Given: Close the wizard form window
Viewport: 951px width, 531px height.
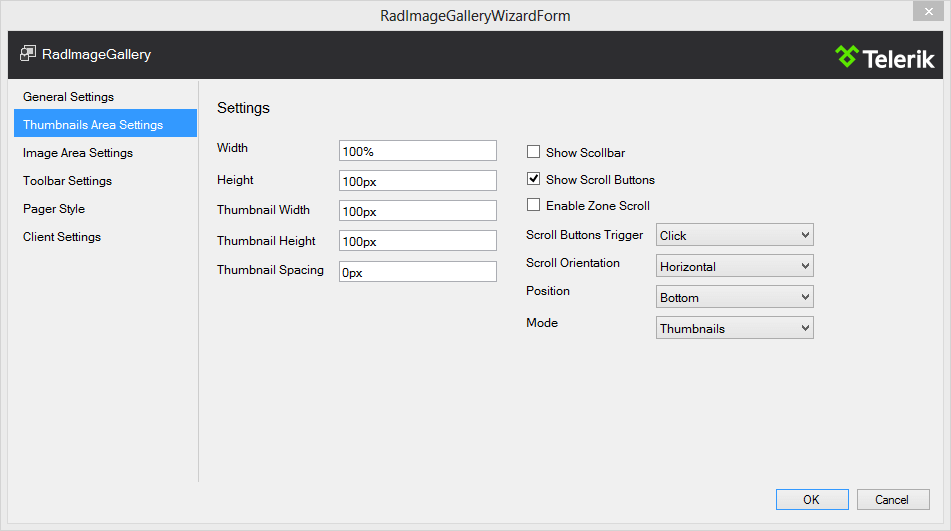Looking at the screenshot, I should coord(925,12).
